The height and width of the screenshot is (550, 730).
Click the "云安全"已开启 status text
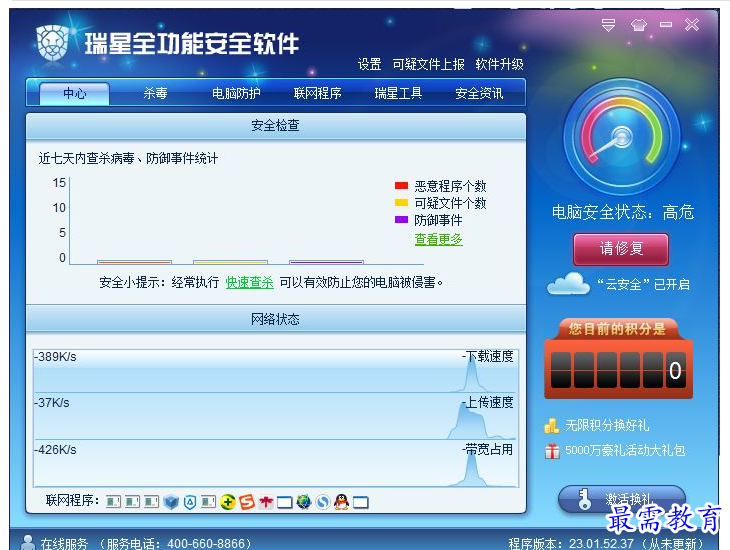coord(643,284)
